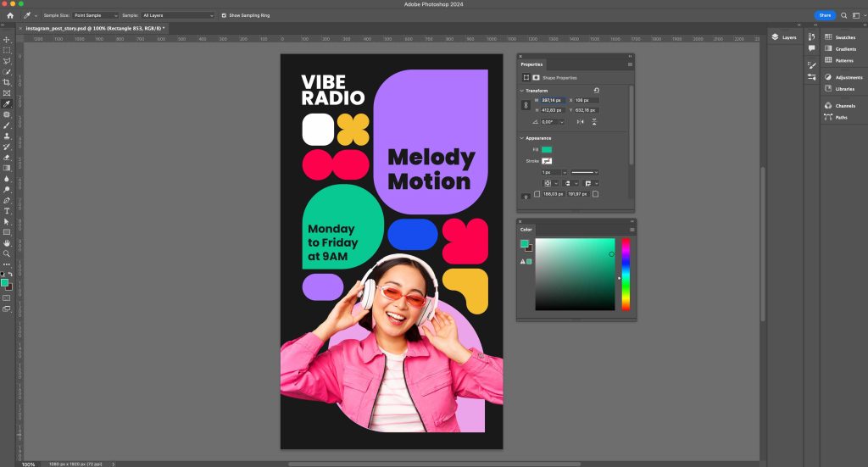Screen dimensions: 868x467
Task: Click the width W input field
Action: 553,100
